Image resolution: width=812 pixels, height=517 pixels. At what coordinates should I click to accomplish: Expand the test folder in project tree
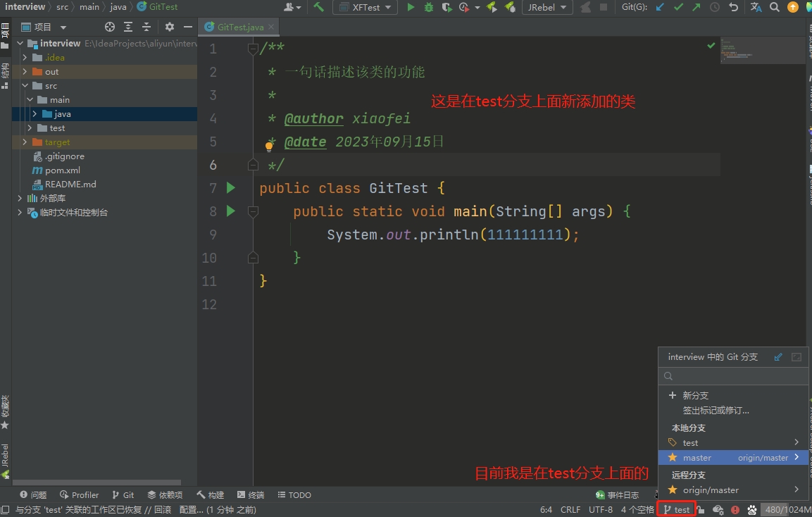(x=30, y=128)
